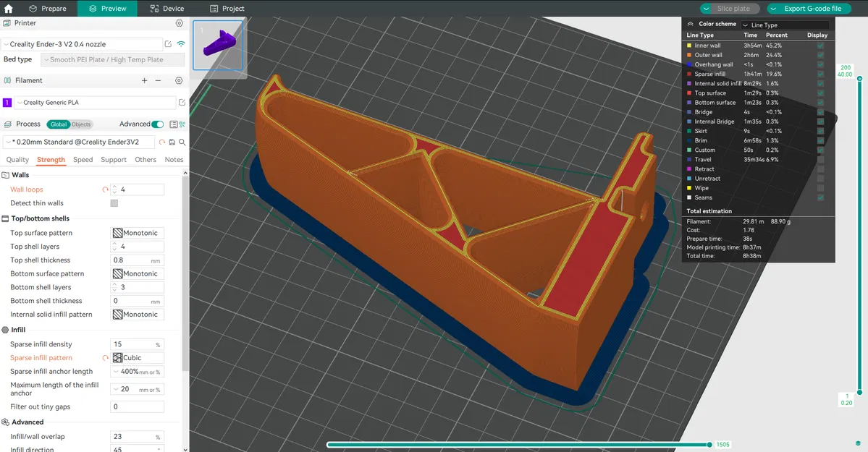This screenshot has width=868, height=452.
Task: Switch to the Device tab
Action: click(x=167, y=8)
